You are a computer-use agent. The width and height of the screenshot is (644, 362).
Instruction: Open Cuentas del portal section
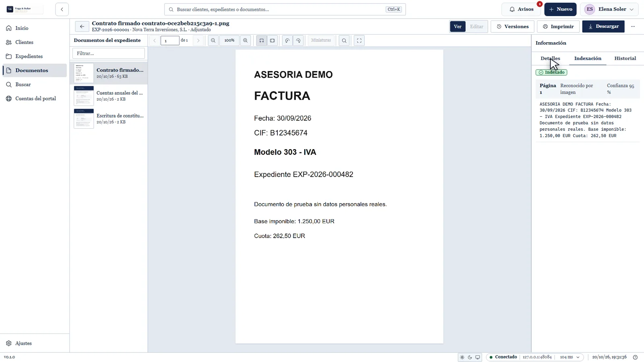coord(35,99)
